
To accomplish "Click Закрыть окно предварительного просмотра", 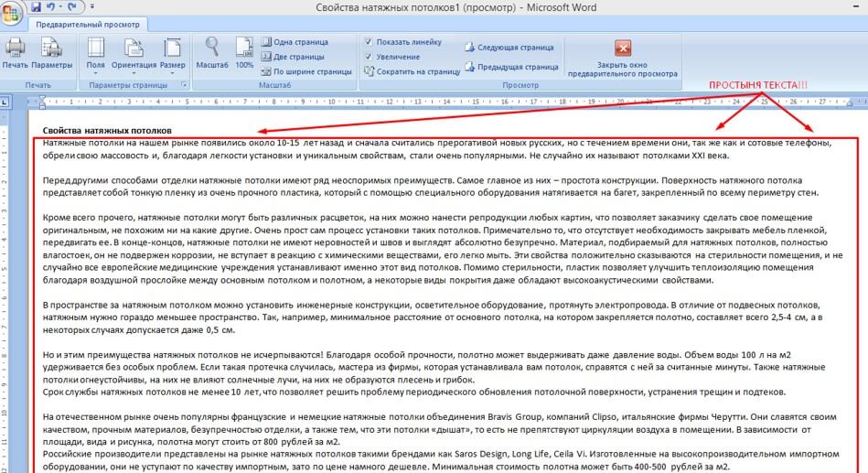I will click(x=623, y=57).
